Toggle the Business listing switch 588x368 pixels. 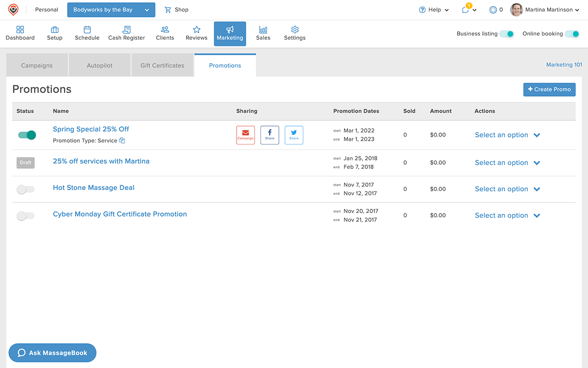point(506,34)
